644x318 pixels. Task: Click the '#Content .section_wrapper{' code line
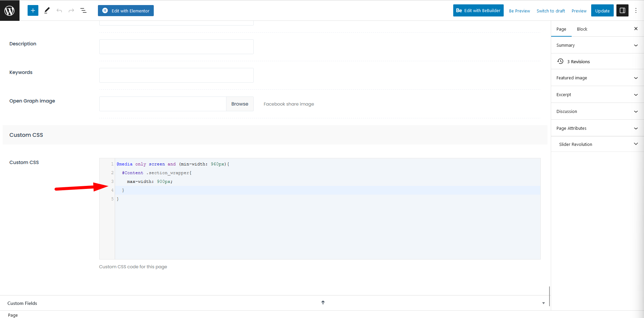pyautogui.click(x=157, y=173)
